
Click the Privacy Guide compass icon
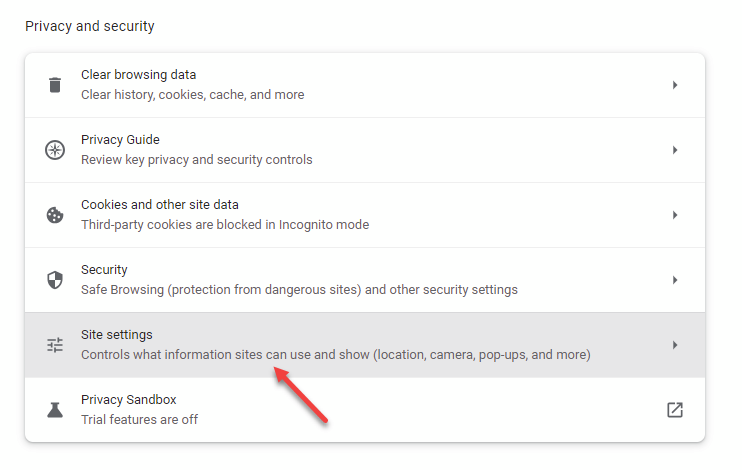55,150
